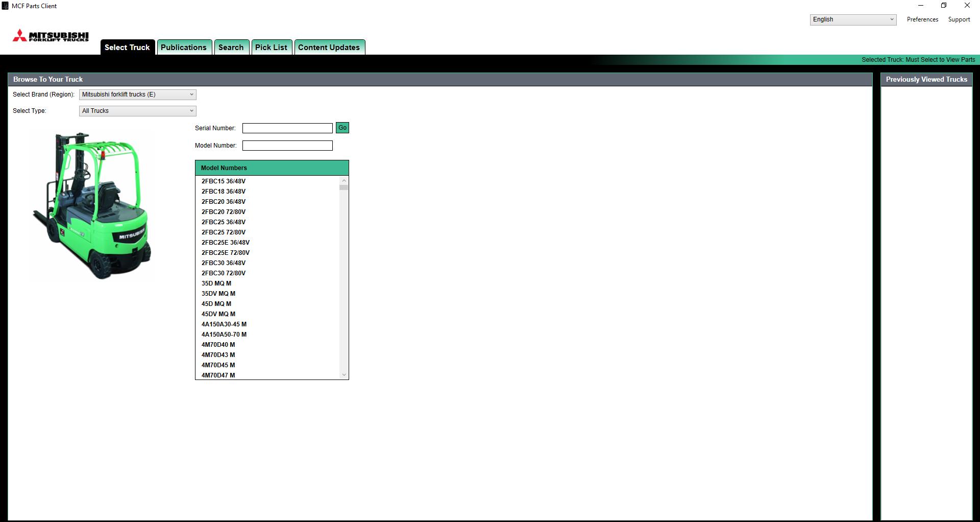Click the green forklift truck image

(x=93, y=205)
